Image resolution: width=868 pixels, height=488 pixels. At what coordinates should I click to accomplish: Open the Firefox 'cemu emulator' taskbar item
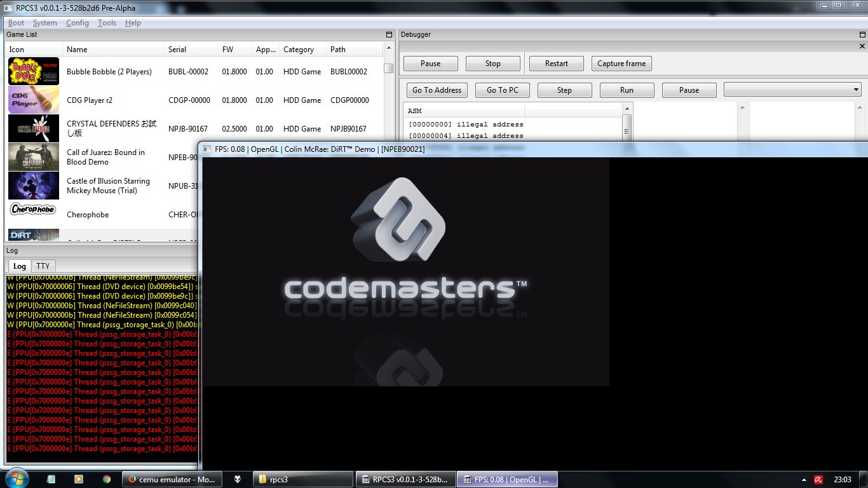172,479
